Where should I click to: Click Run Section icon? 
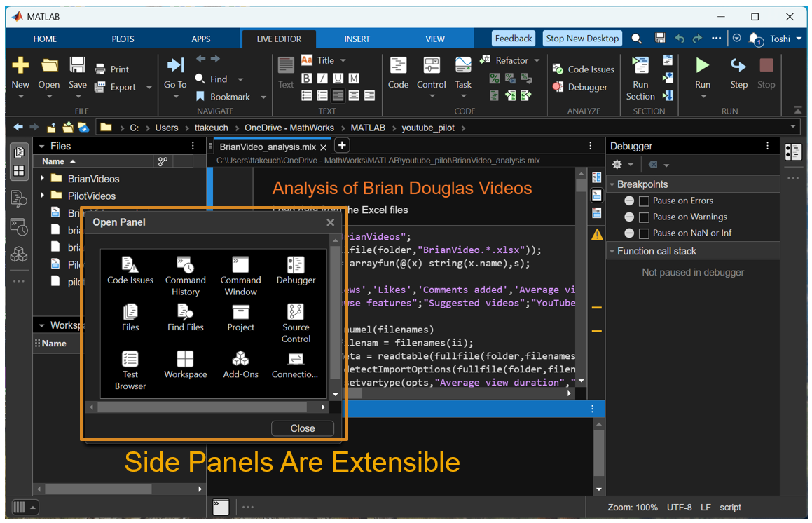pos(640,66)
